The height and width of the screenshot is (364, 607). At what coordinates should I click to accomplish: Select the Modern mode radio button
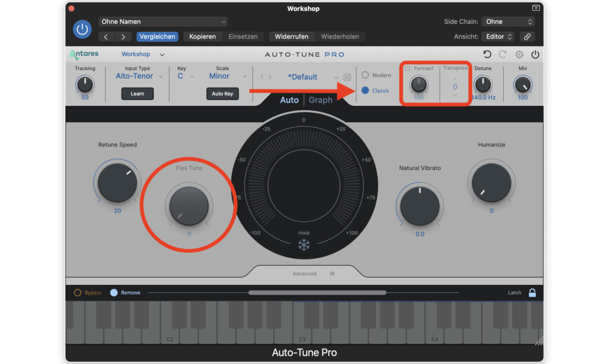pyautogui.click(x=365, y=75)
